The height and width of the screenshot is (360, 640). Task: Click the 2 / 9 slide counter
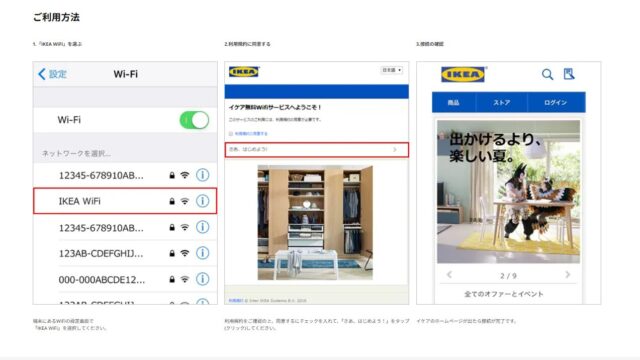click(508, 276)
